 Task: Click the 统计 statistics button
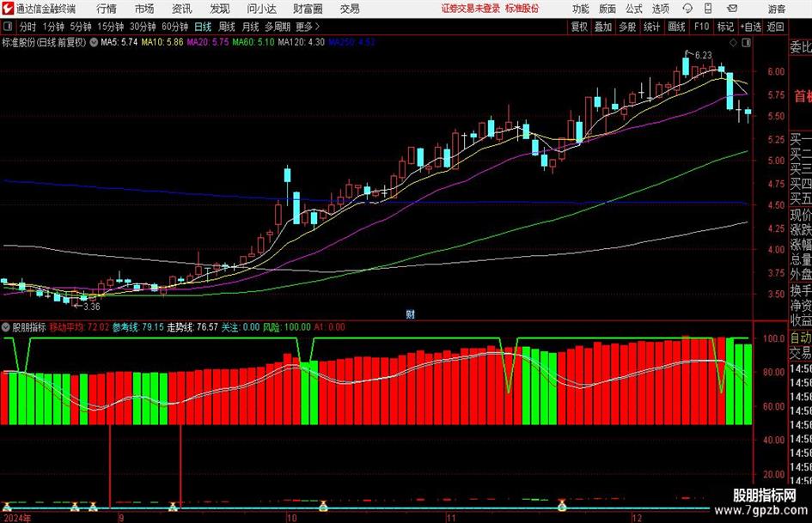(651, 27)
